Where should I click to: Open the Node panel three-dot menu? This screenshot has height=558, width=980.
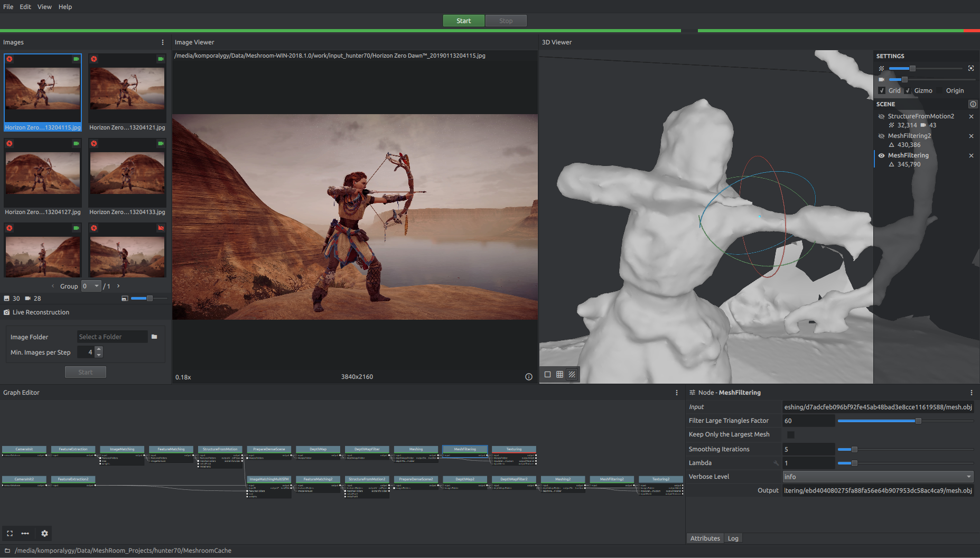tap(971, 393)
